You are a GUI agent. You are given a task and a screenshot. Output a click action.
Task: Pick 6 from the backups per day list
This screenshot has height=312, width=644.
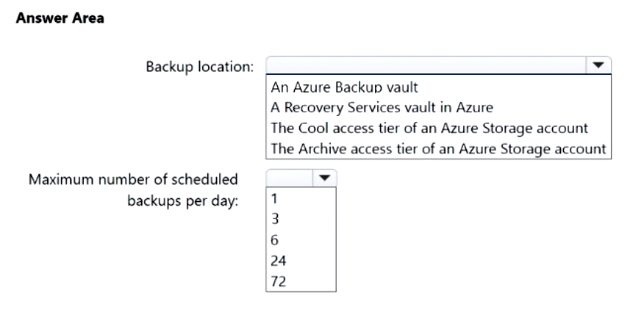273,239
